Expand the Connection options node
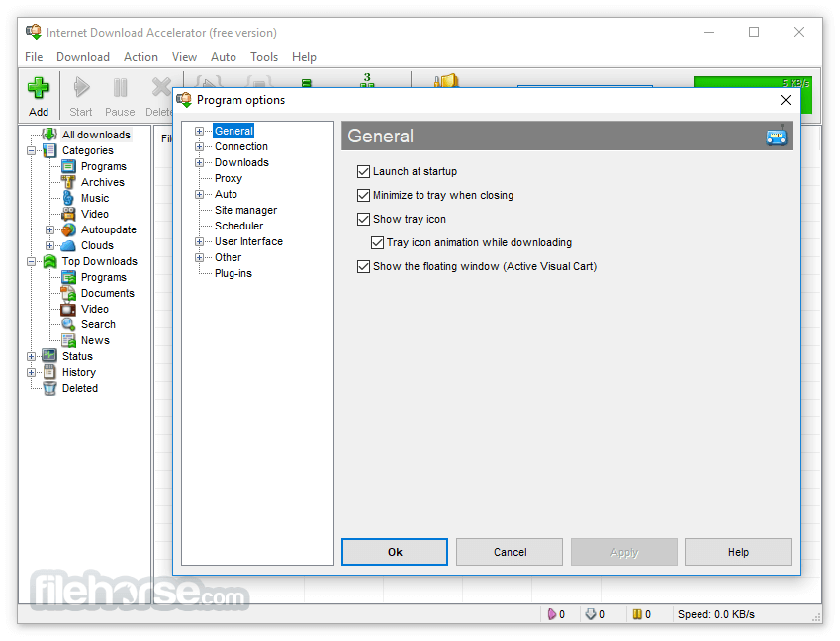The image size is (840, 641). pos(199,146)
